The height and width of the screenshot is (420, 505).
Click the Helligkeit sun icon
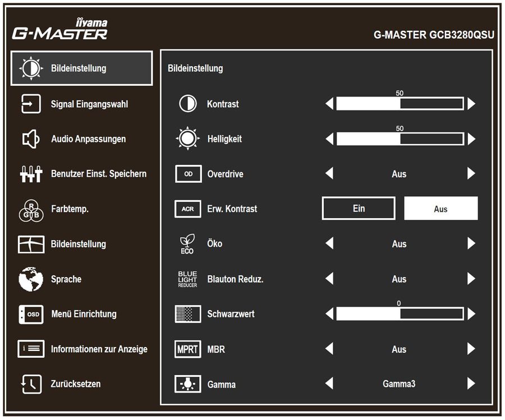(x=188, y=139)
